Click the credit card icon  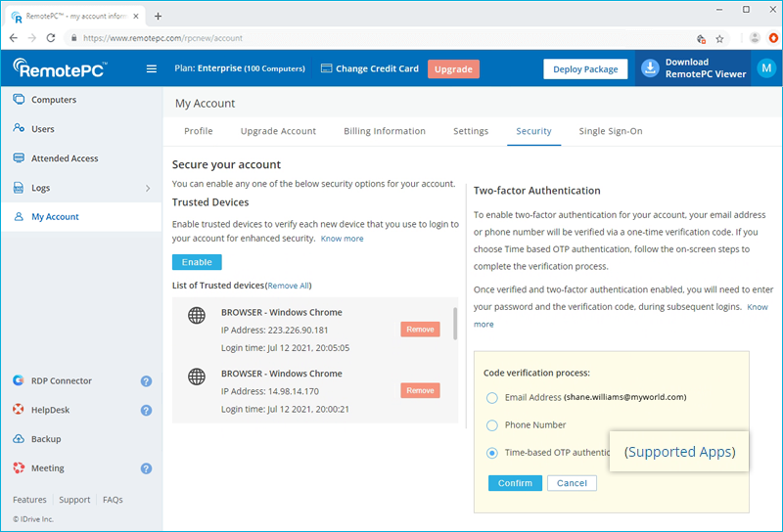tap(326, 68)
